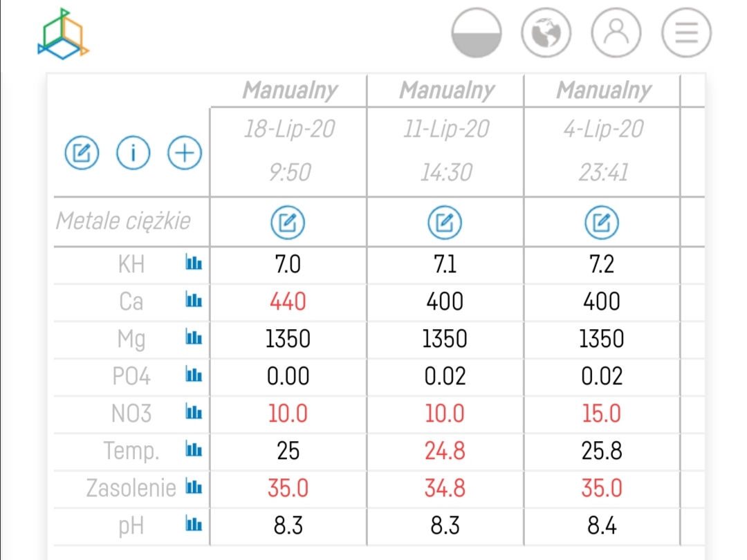This screenshot has height=560, width=747.
Task: Open the pH chart icon
Action: tap(194, 525)
